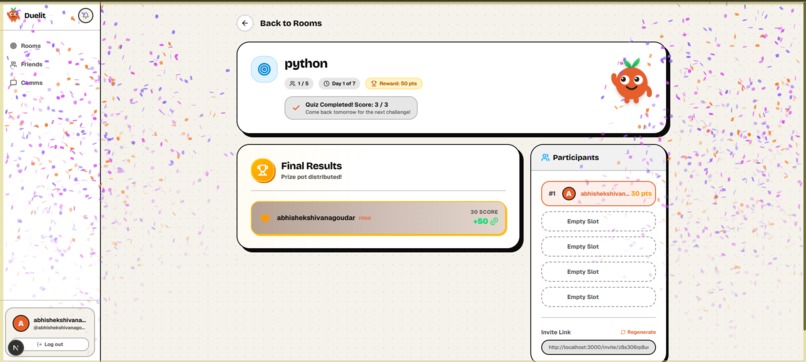Click the Quiz Completed score banner
Viewport: 806px width, 362px height.
(x=351, y=108)
